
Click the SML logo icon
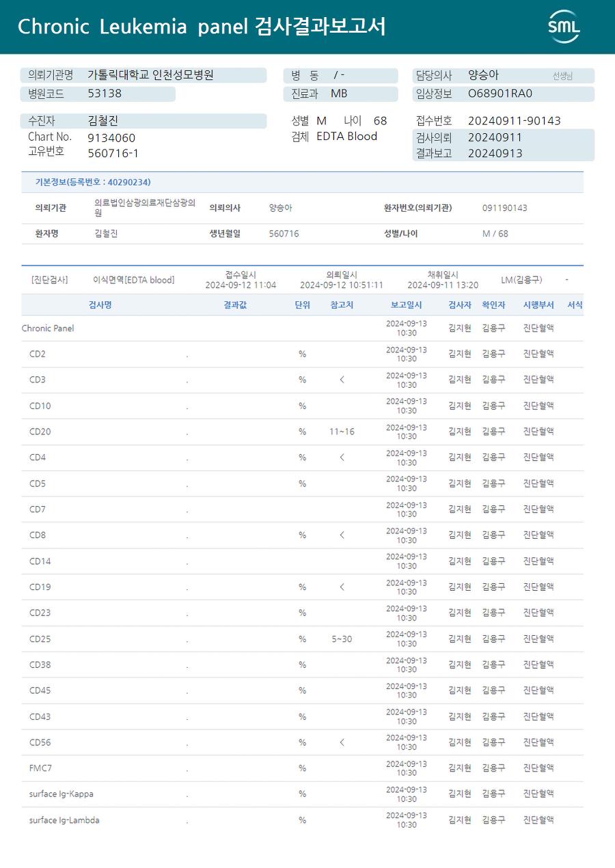tap(564, 27)
